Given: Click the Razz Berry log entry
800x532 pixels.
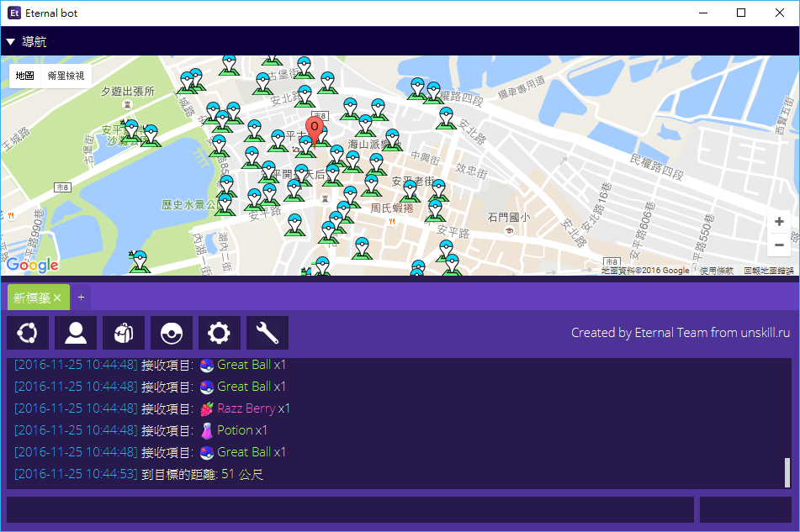Looking at the screenshot, I should (x=152, y=408).
